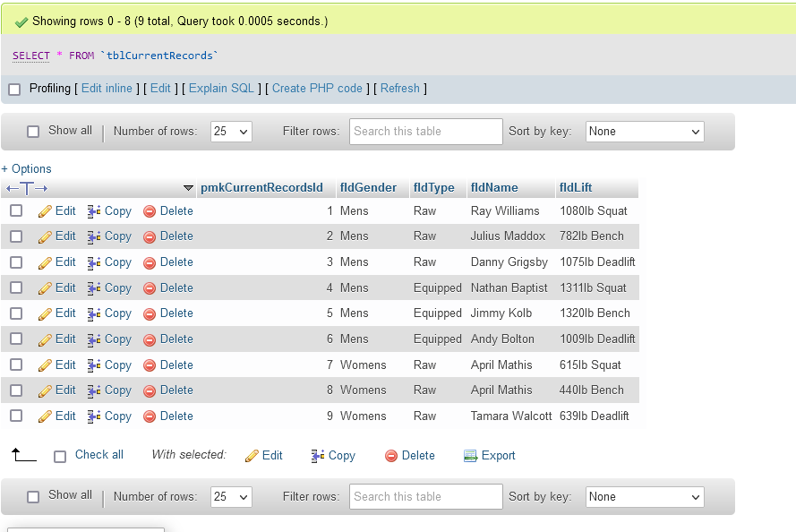Image resolution: width=796 pixels, height=532 pixels.
Task: Expand the + Options section
Action: click(x=27, y=168)
